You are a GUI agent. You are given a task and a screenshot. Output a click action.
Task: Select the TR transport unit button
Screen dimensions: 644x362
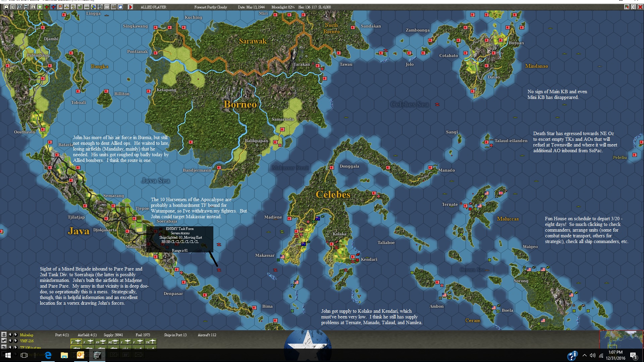pyautogui.click(x=151, y=342)
